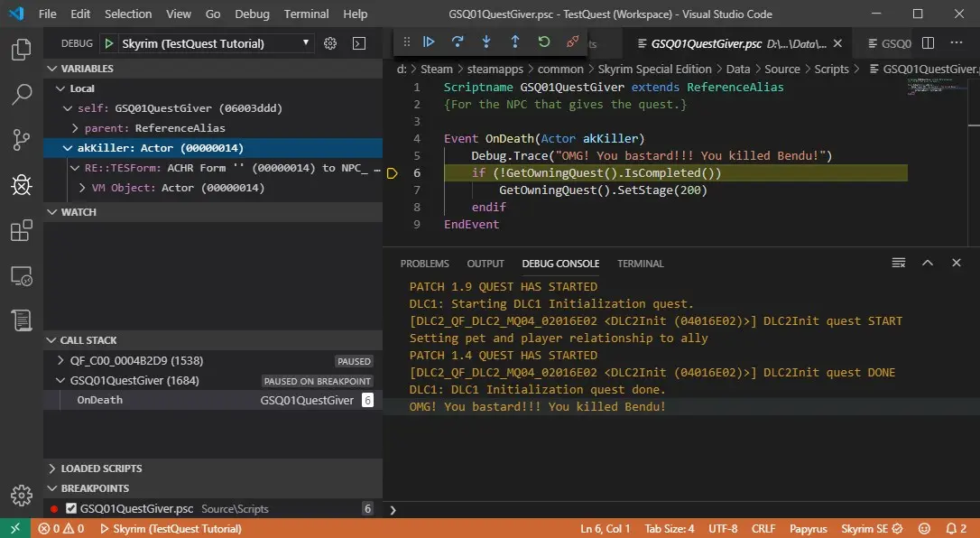Start debugging with green play button
Viewport: 980px width, 538px height.
pos(109,43)
